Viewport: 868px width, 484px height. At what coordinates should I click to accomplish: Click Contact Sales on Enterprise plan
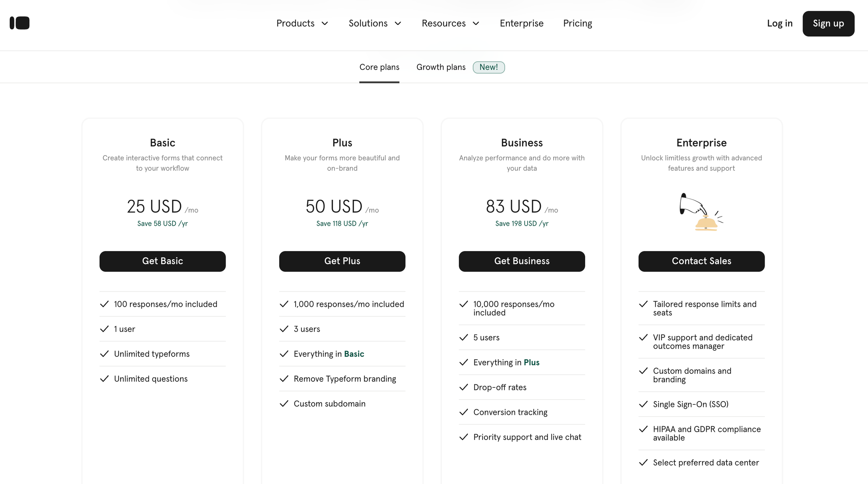tap(701, 261)
